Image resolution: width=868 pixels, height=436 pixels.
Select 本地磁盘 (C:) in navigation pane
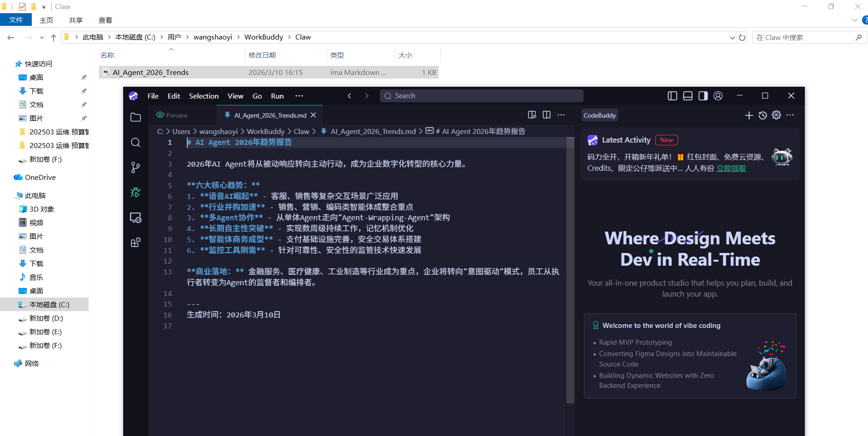click(44, 305)
